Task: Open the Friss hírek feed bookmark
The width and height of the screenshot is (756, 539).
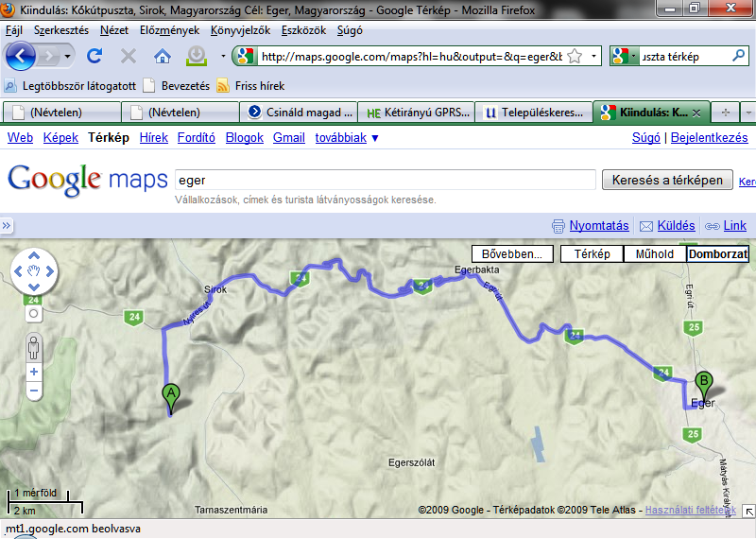Action: click(x=250, y=86)
